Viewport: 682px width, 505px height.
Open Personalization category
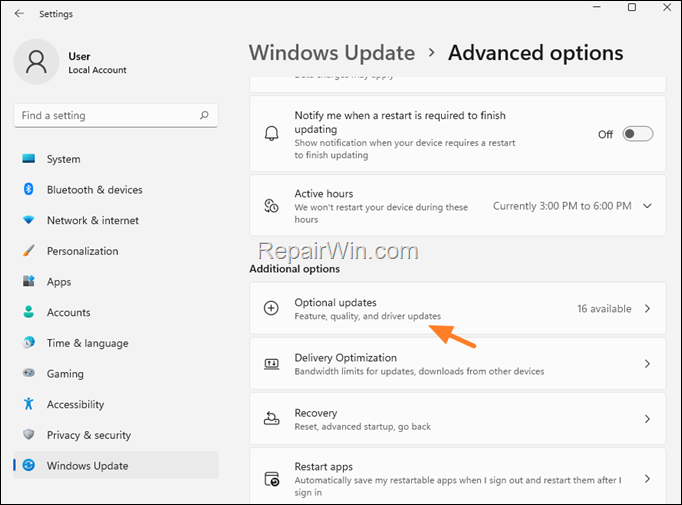coord(116,251)
